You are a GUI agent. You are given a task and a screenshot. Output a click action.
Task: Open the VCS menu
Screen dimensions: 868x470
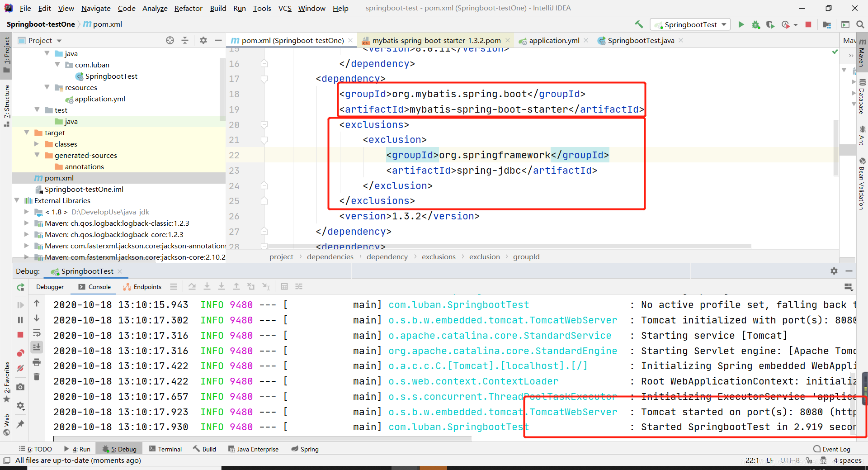point(285,8)
